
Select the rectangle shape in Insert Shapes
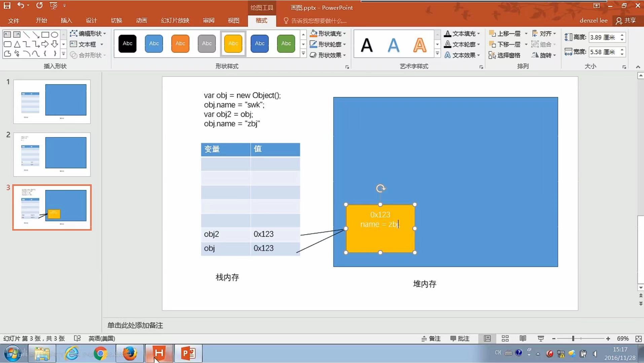point(46,34)
